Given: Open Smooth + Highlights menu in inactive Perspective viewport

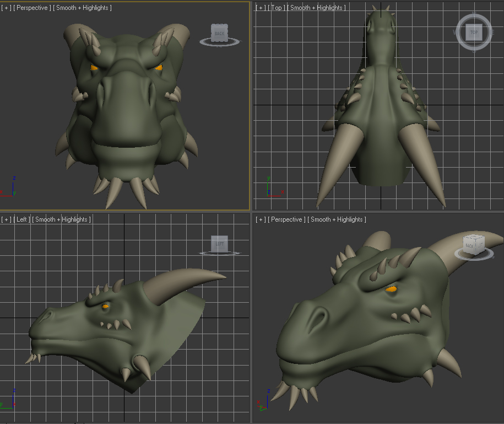Looking at the screenshot, I should pos(337,219).
